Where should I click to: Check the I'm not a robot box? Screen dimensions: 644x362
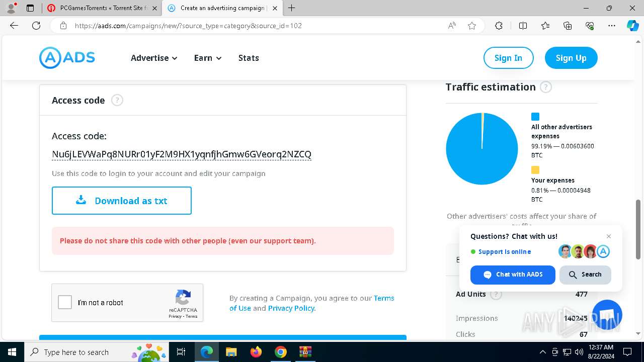click(x=65, y=302)
